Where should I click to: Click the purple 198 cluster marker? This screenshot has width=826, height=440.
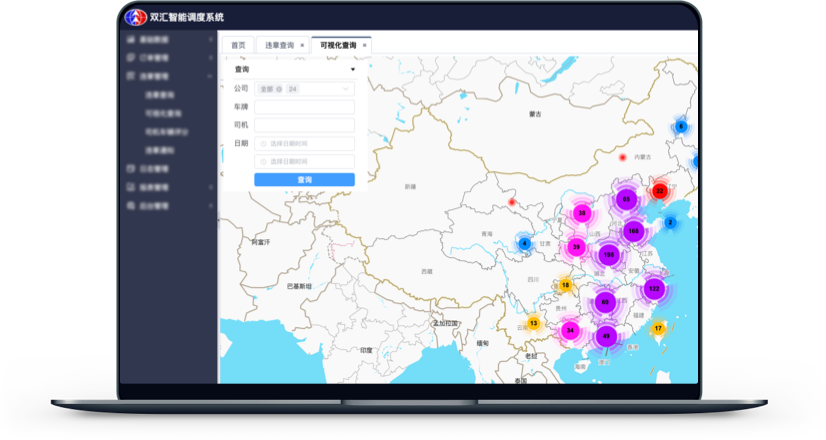pos(608,255)
